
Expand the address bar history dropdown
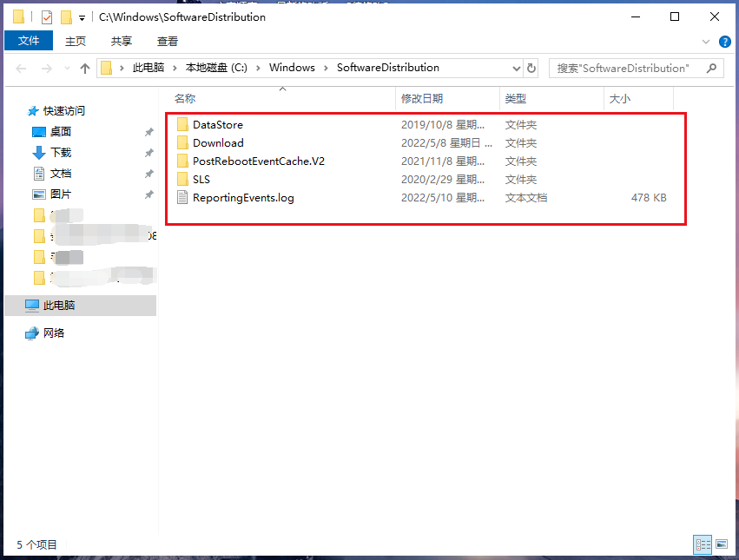pos(516,68)
